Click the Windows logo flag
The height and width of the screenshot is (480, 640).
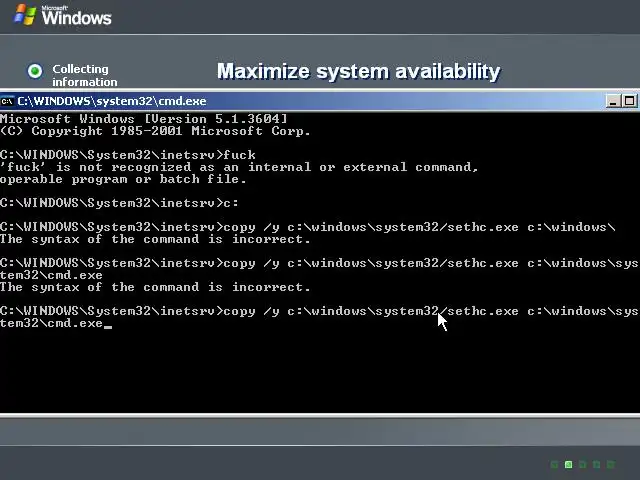pyautogui.click(x=25, y=15)
